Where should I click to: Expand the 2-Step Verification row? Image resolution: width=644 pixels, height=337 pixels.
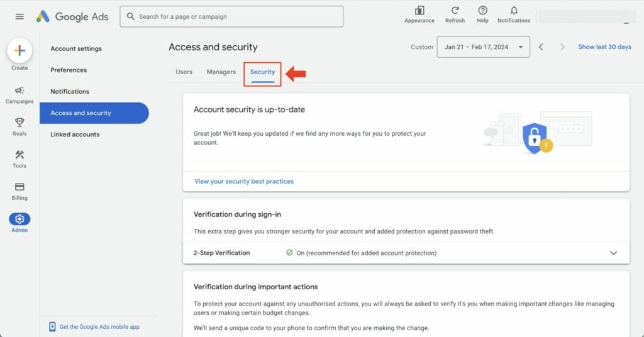(614, 253)
